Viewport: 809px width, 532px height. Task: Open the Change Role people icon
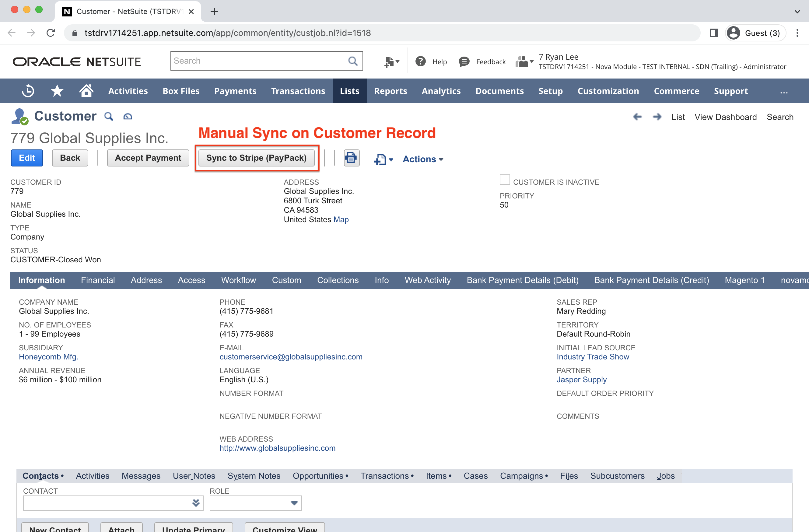(x=524, y=61)
